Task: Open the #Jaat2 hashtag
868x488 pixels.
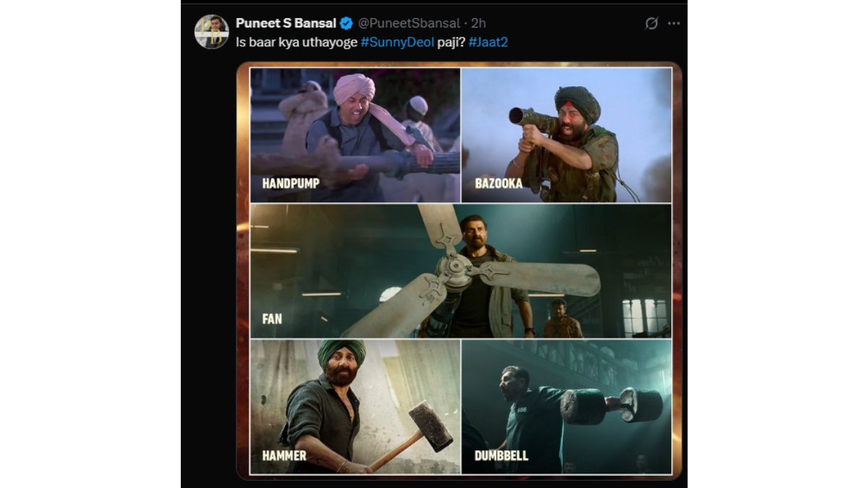Action: tap(488, 43)
